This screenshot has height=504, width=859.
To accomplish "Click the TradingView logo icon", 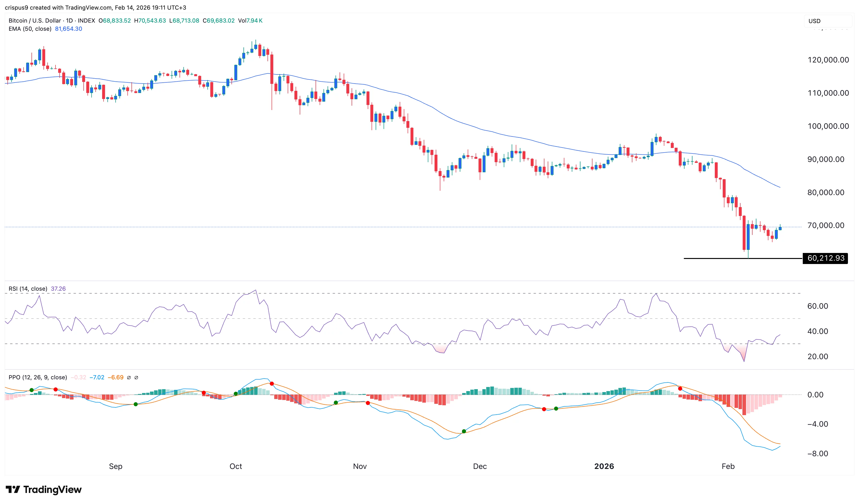I will coord(13,490).
